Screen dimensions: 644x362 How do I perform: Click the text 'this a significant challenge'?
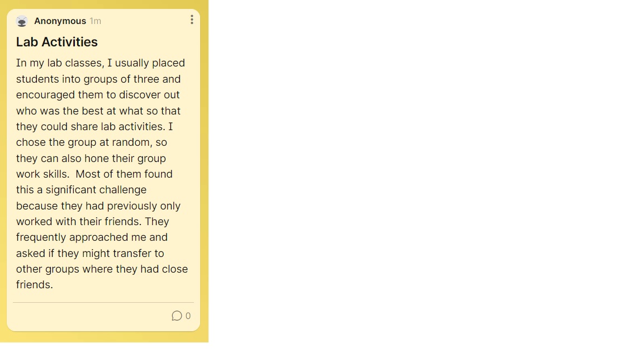tap(81, 190)
